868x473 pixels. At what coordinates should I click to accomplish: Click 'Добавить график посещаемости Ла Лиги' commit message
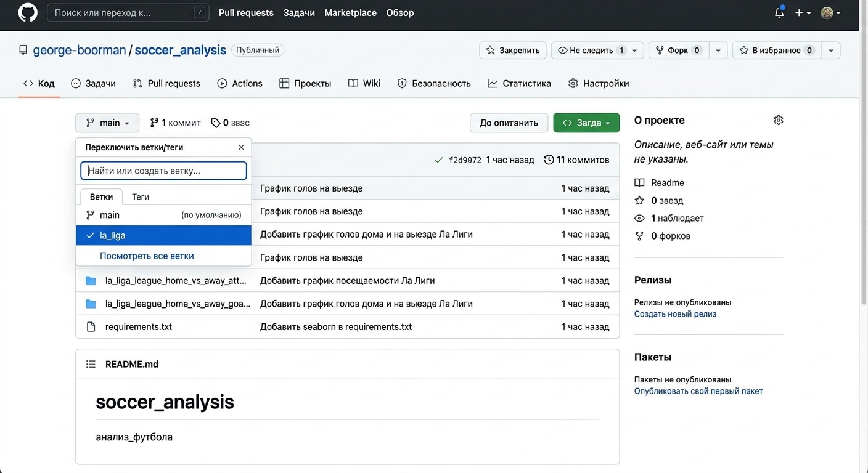coord(348,281)
